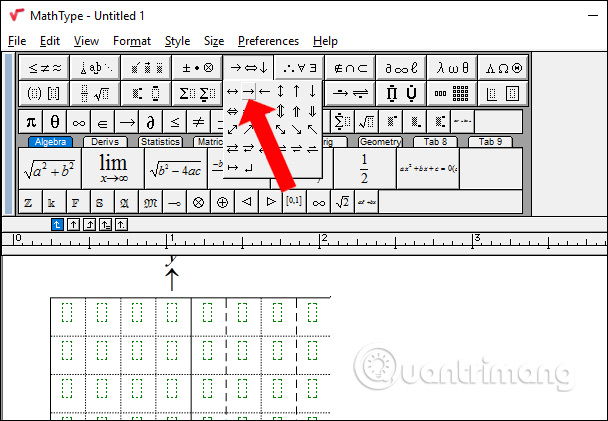Insert the square root of 2 expression
The width and height of the screenshot is (608, 421).
tap(342, 202)
